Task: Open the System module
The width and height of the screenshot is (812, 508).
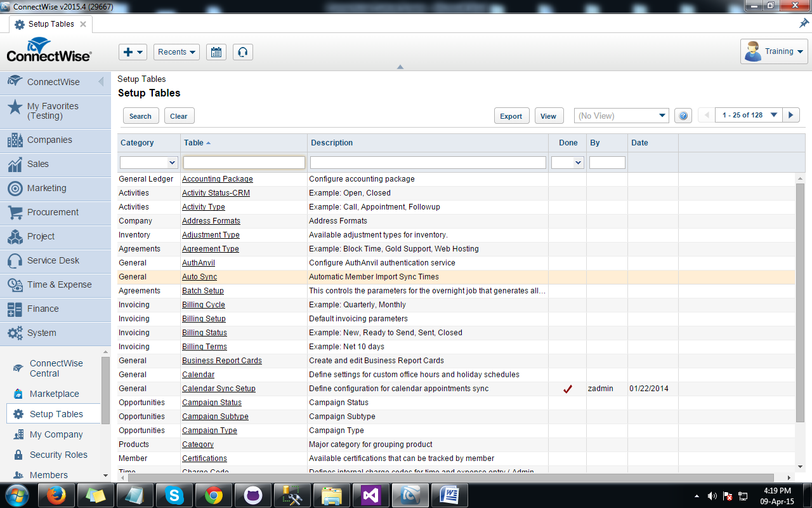Action: [x=55, y=333]
